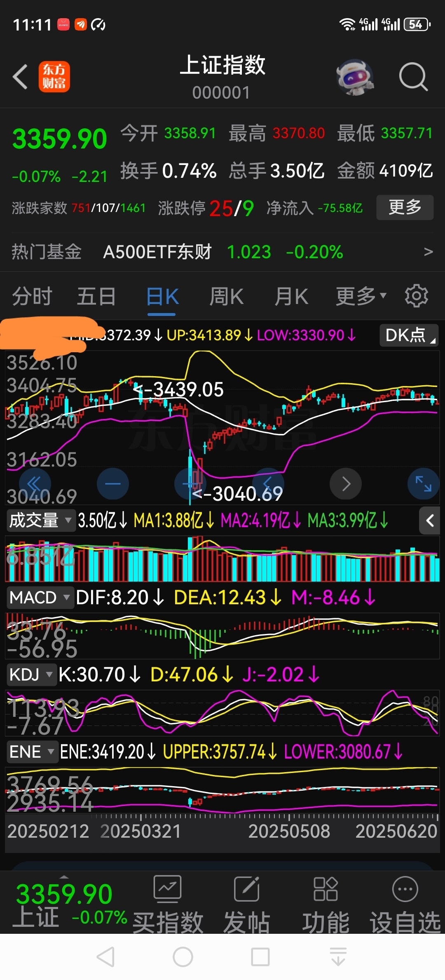Tap 最高 3370.80 value

click(x=299, y=133)
